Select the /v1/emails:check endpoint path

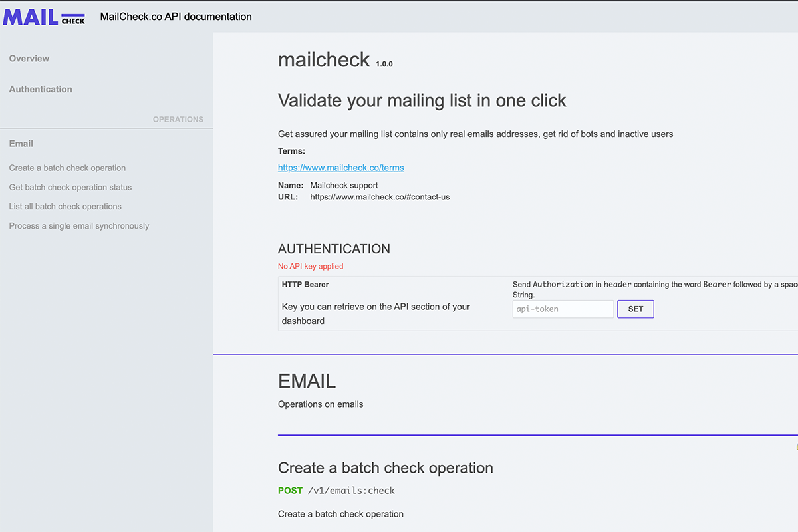point(352,491)
